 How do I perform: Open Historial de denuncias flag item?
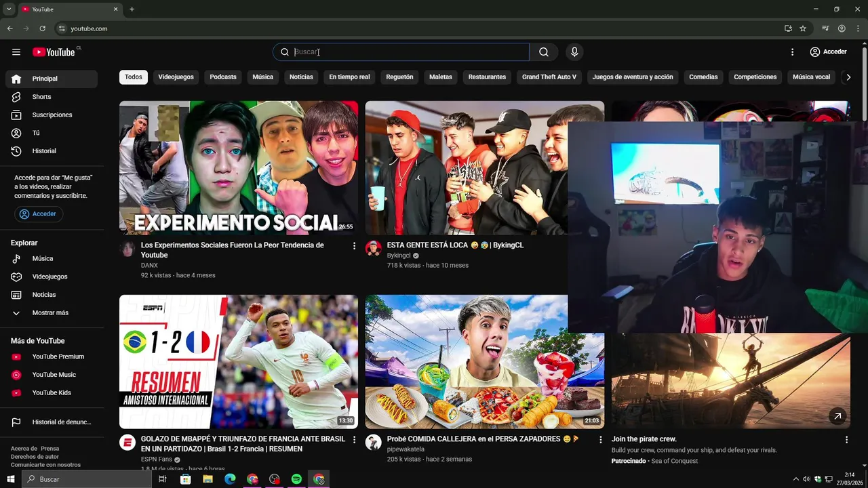(x=52, y=422)
